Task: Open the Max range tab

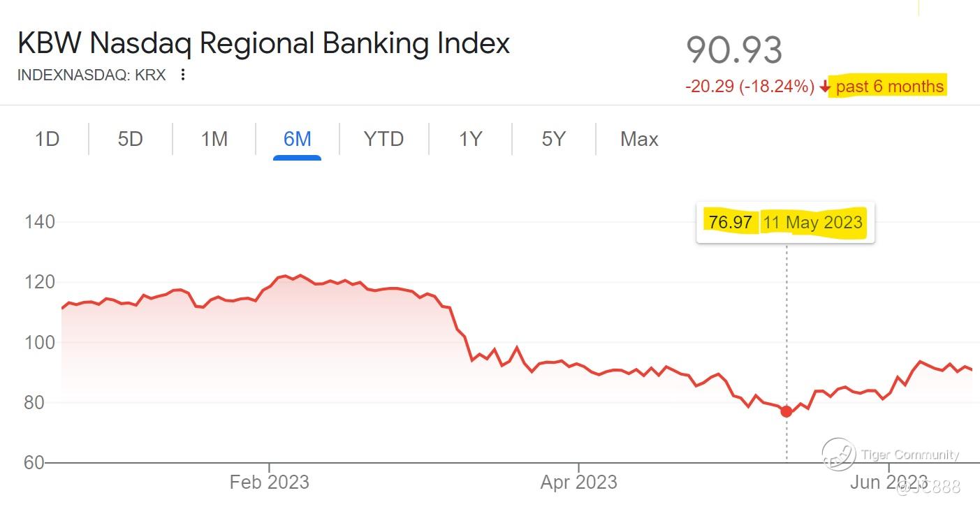Action: 639,139
